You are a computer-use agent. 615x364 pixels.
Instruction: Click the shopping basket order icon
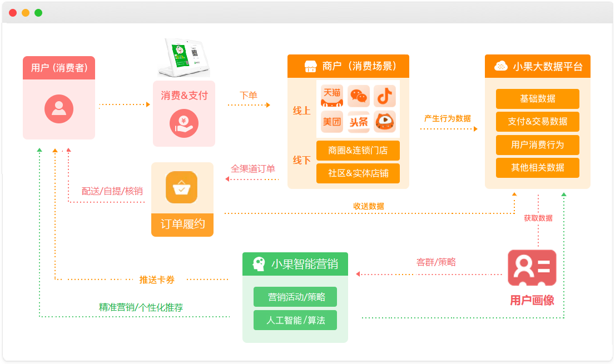(182, 188)
